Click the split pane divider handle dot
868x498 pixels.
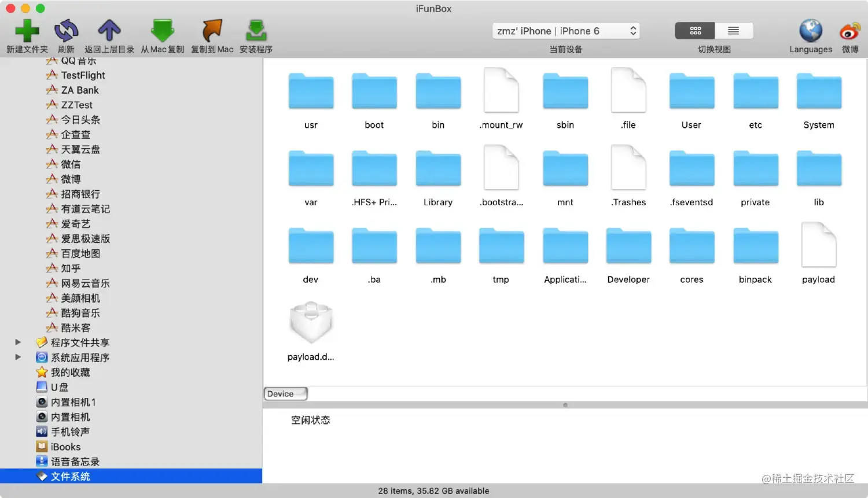565,405
